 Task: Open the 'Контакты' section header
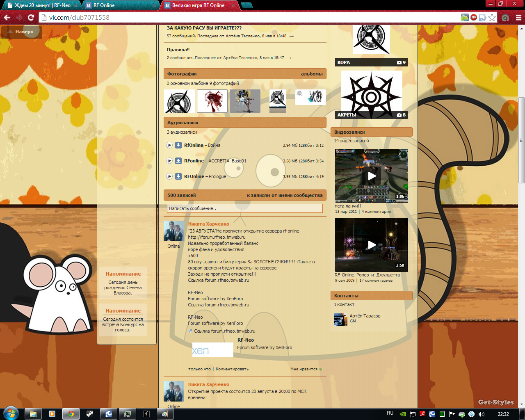[x=346, y=296]
